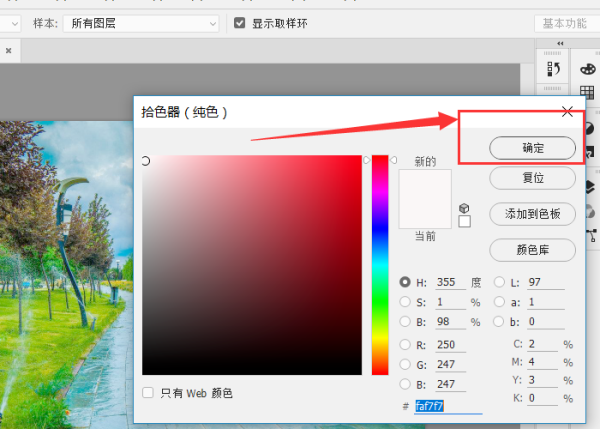
Task: Click the 确定 button in color picker
Action: [x=532, y=148]
